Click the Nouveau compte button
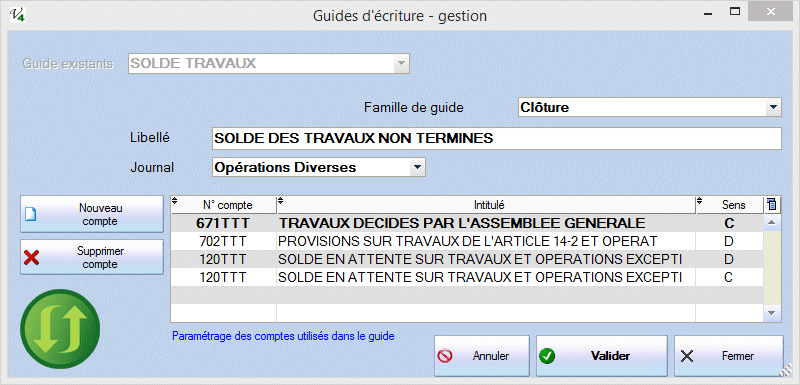The width and height of the screenshot is (800, 385). 92,215
